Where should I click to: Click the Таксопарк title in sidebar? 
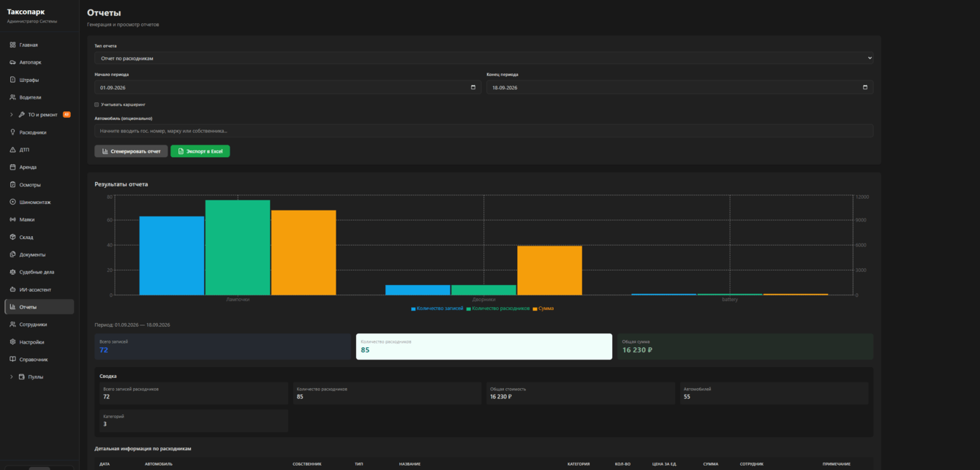26,12
